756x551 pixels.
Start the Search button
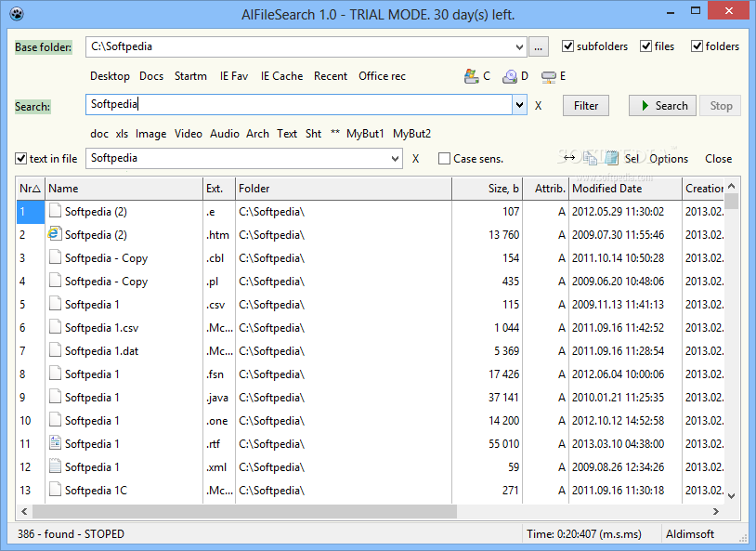(x=662, y=106)
